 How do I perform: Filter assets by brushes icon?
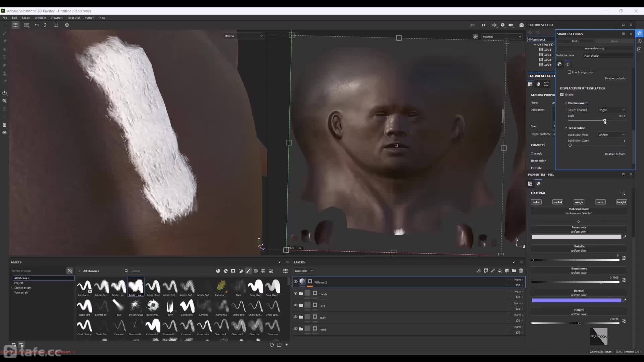[x=248, y=271]
